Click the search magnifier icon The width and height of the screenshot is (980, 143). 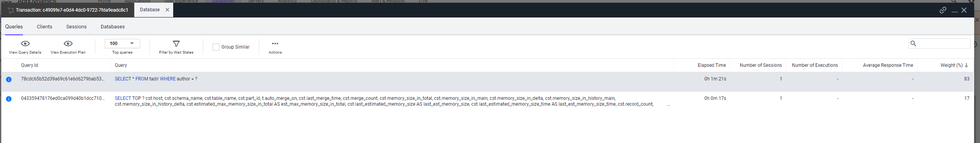click(913, 44)
